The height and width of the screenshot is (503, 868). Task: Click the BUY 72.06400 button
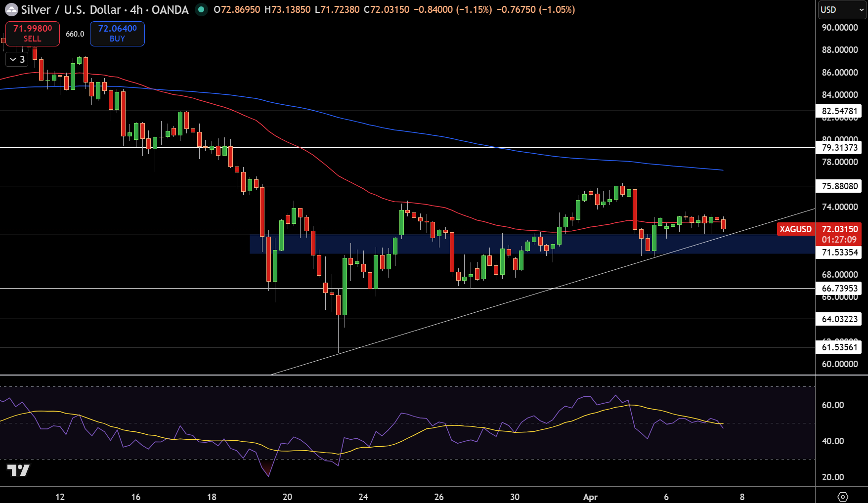117,34
